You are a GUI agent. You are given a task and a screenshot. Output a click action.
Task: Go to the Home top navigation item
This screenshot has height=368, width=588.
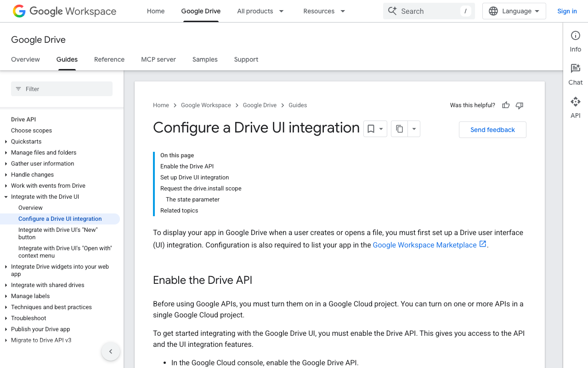(x=156, y=11)
